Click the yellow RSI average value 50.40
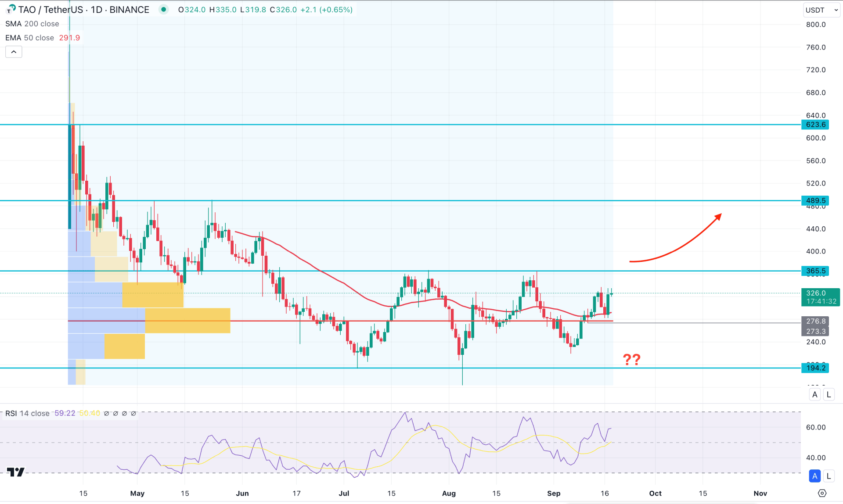Screen dimensions: 843x504 tap(90, 413)
